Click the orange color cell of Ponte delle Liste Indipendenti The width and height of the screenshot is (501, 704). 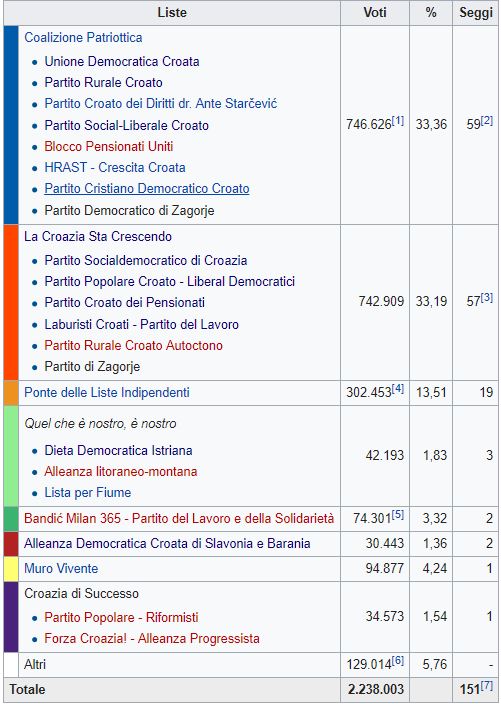(11, 393)
